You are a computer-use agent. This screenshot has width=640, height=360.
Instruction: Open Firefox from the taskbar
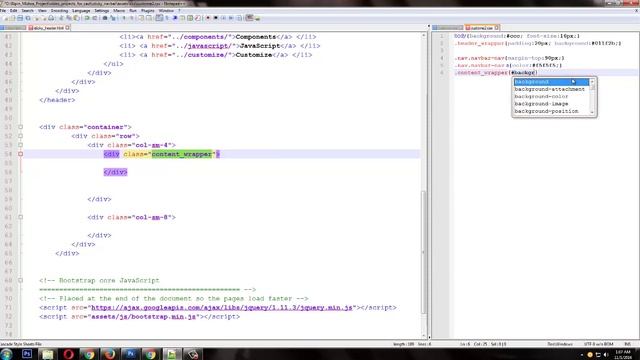coord(109,354)
